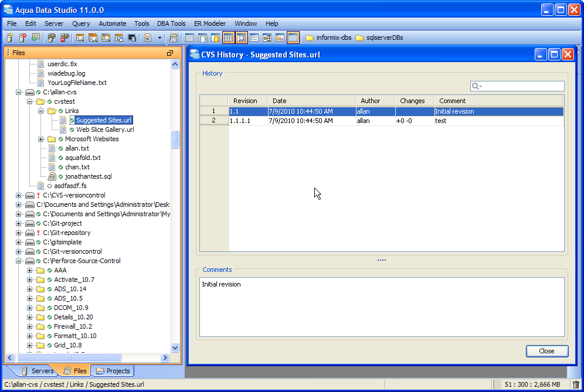Select the Files tab at bottom

click(75, 371)
